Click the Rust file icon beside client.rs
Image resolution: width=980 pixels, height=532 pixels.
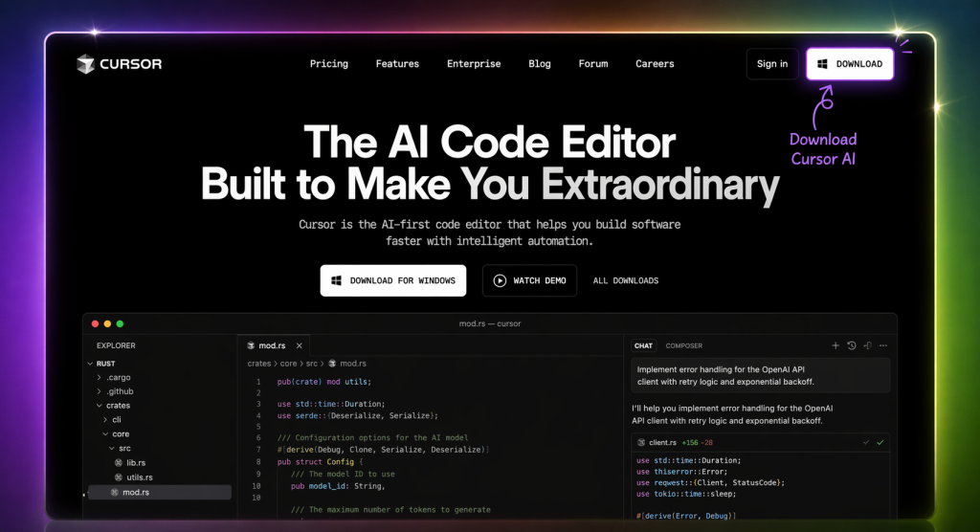coord(640,443)
